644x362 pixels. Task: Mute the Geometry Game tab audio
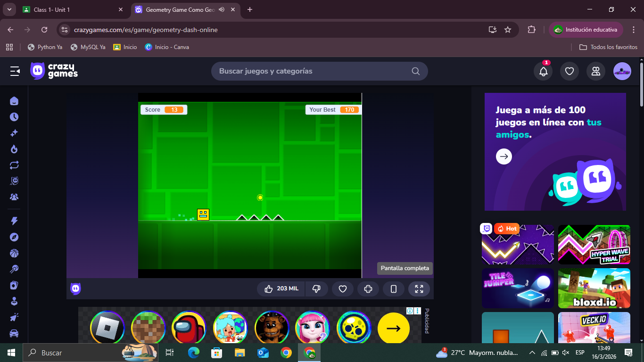[x=222, y=9]
